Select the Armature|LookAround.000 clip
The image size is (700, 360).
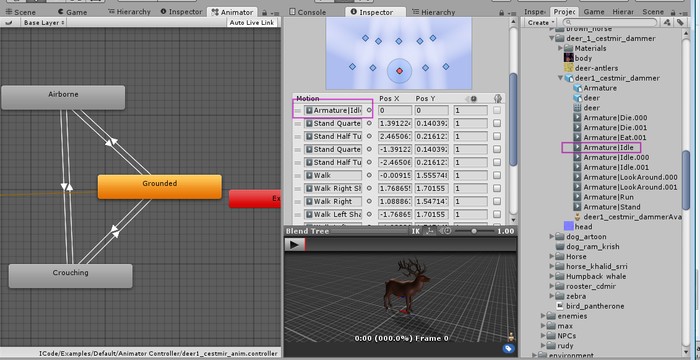point(630,177)
